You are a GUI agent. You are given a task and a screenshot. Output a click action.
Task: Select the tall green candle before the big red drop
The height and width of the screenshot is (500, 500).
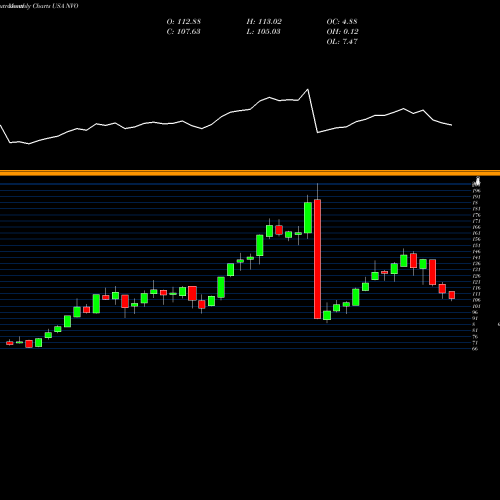click(308, 218)
